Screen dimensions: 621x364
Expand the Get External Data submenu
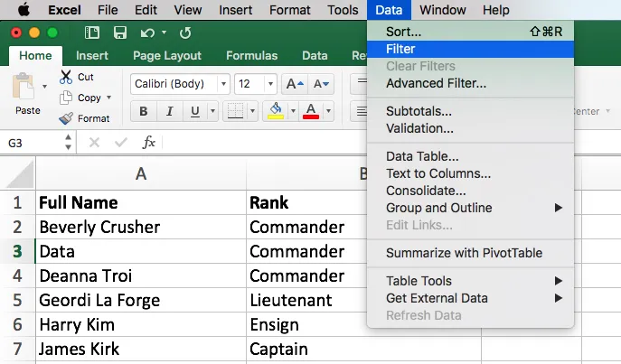tap(471, 298)
